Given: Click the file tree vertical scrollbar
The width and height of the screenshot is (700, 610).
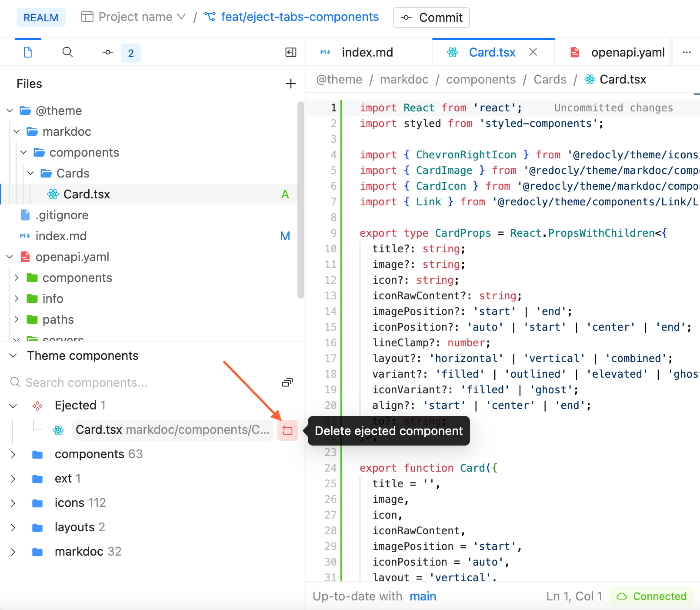Looking at the screenshot, I should tap(300, 200).
